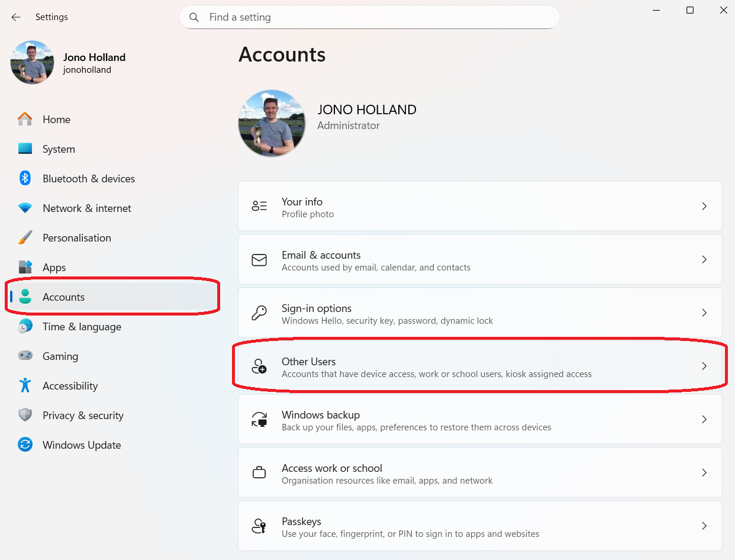The image size is (735, 560).
Task: Expand Your info chevron
Action: point(704,206)
